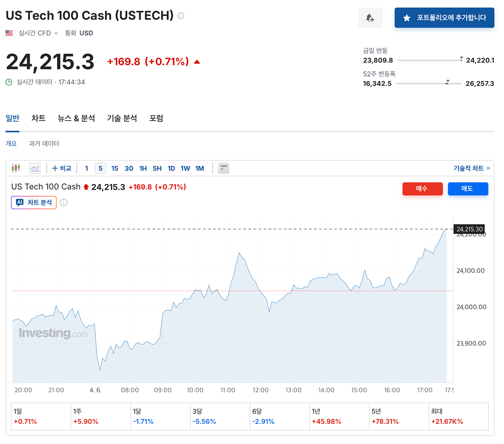Image resolution: width=504 pixels, height=444 pixels.
Task: Click the plus compare (비교) button
Action: click(62, 168)
